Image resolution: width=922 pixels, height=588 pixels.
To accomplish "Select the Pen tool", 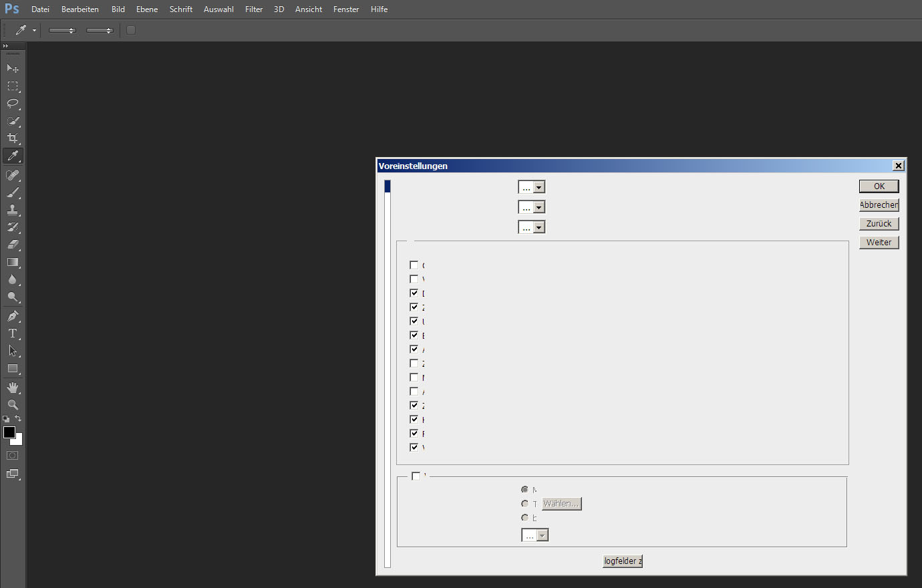I will (x=13, y=316).
